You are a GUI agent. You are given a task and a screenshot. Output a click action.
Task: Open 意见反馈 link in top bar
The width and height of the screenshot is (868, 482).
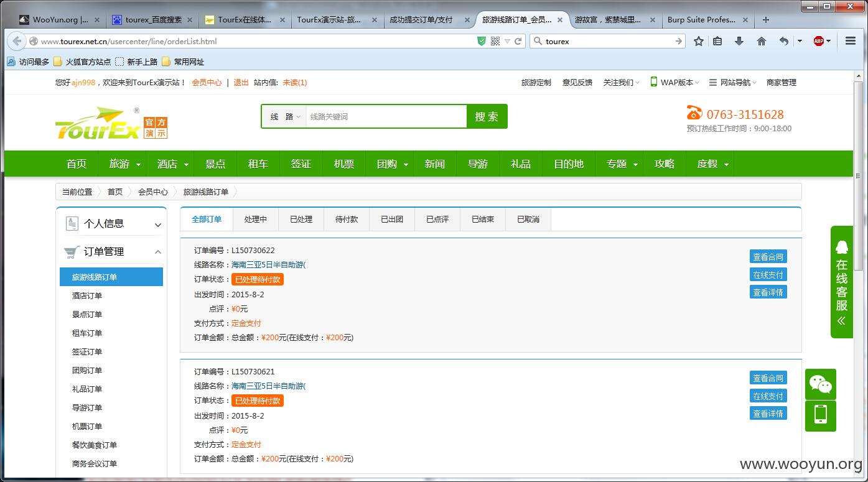point(577,82)
